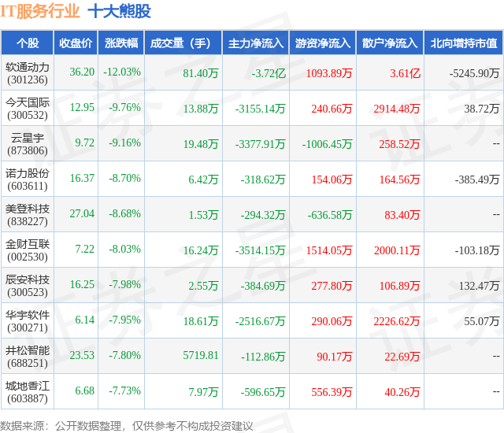Click closing price 12.95
This screenshot has height=433, width=504.
point(82,107)
